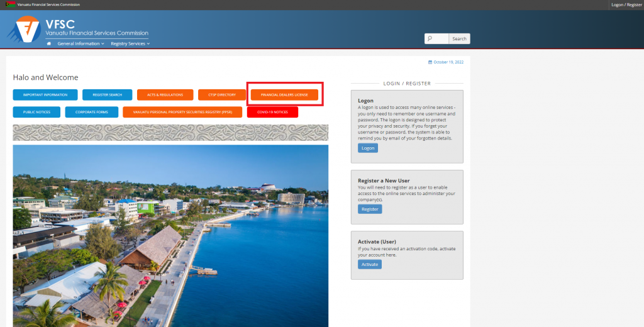Select the CTSP Directory button
This screenshot has width=644, height=327.
[x=222, y=95]
